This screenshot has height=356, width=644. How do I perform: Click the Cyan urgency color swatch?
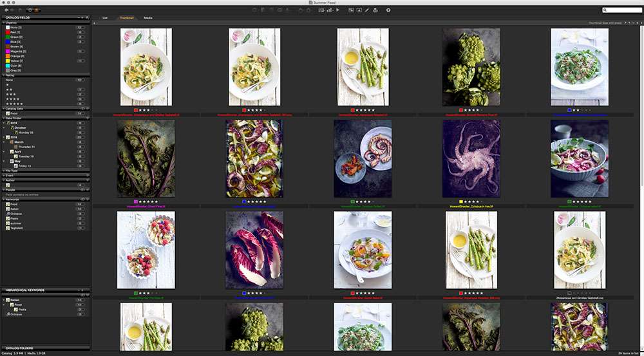(8, 66)
